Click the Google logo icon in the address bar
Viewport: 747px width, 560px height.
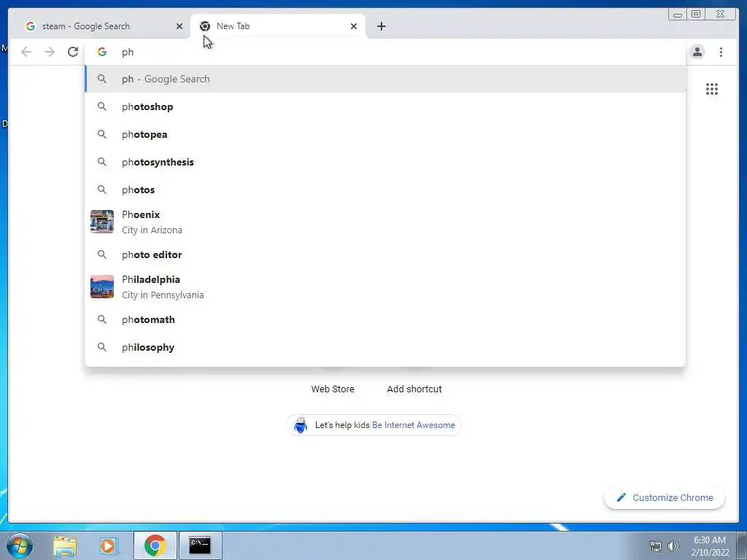click(102, 52)
